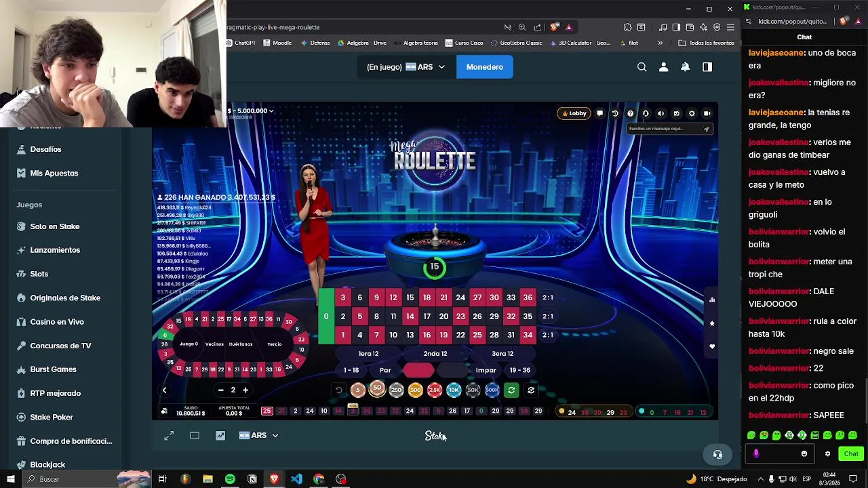This screenshot has height=488, width=868.
Task: Open the game history clock icon
Action: 615,114
